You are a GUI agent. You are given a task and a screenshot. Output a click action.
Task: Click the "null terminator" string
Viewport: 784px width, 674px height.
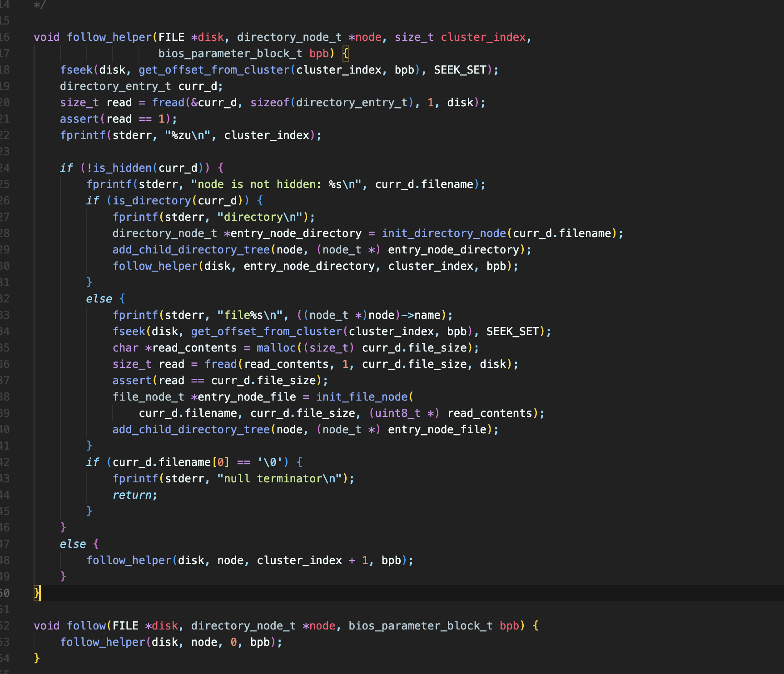coord(279,479)
